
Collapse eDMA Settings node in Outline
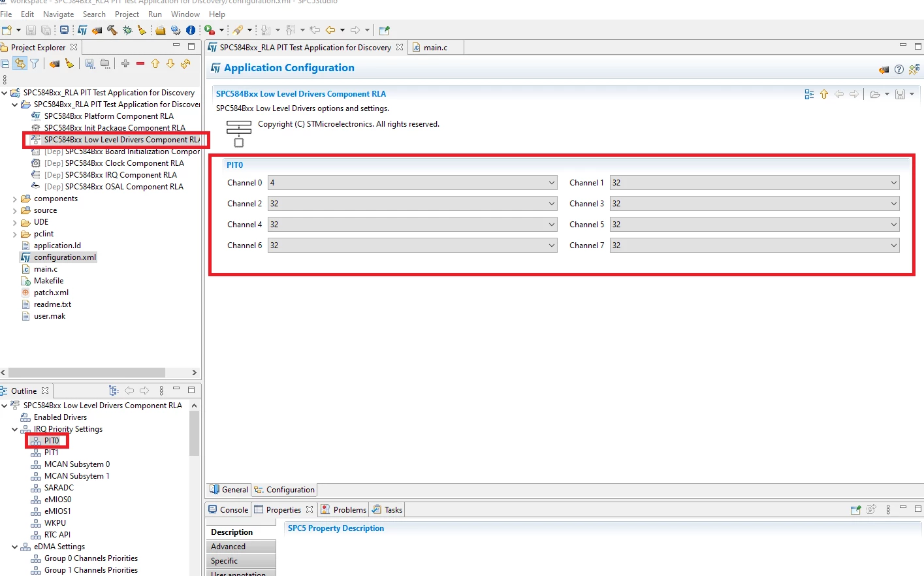pyautogui.click(x=15, y=547)
